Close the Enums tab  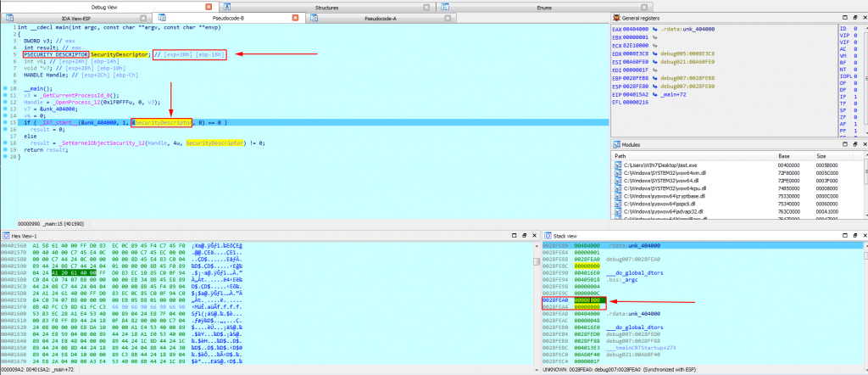click(643, 7)
